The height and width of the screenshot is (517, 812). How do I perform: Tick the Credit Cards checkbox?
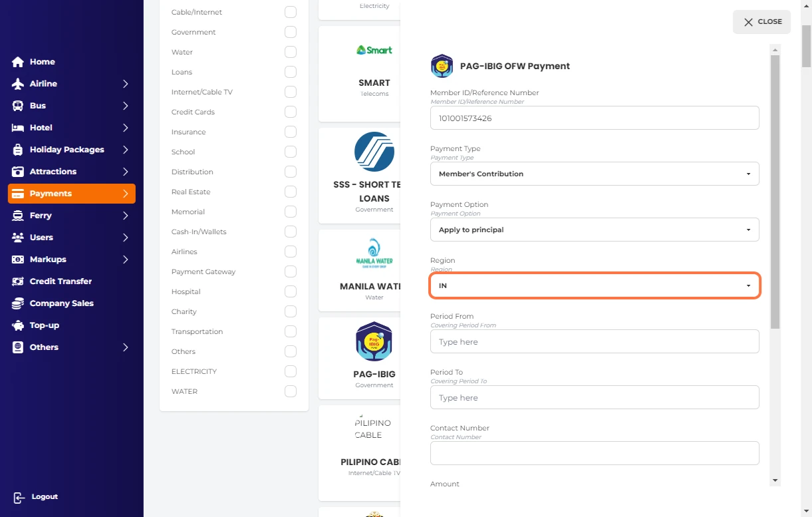pyautogui.click(x=290, y=112)
